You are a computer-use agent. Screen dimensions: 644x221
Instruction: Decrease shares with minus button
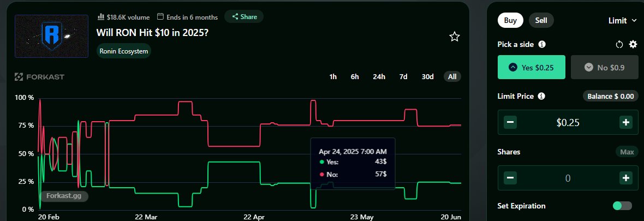pos(510,178)
